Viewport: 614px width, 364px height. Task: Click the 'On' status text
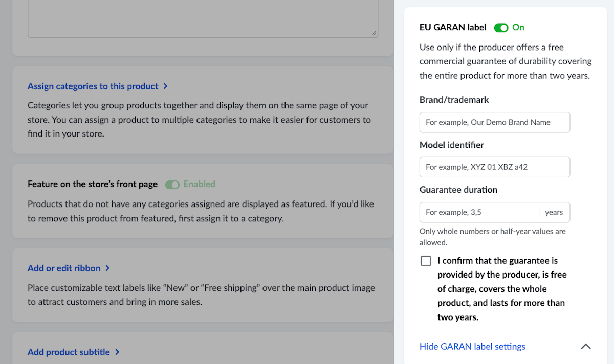point(518,27)
